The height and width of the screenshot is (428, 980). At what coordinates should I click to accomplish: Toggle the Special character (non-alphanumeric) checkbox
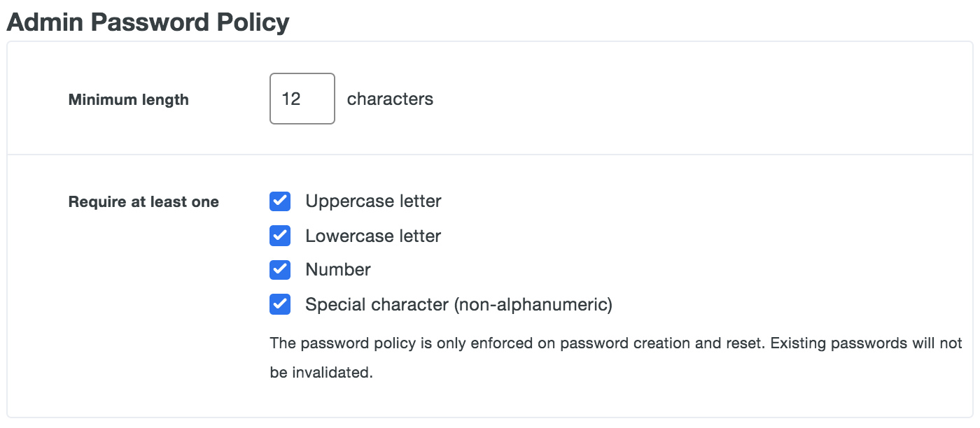point(279,304)
